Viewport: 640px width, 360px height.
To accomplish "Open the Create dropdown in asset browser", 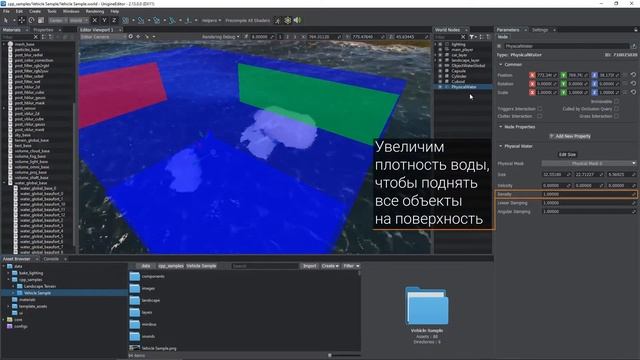I will [x=330, y=266].
